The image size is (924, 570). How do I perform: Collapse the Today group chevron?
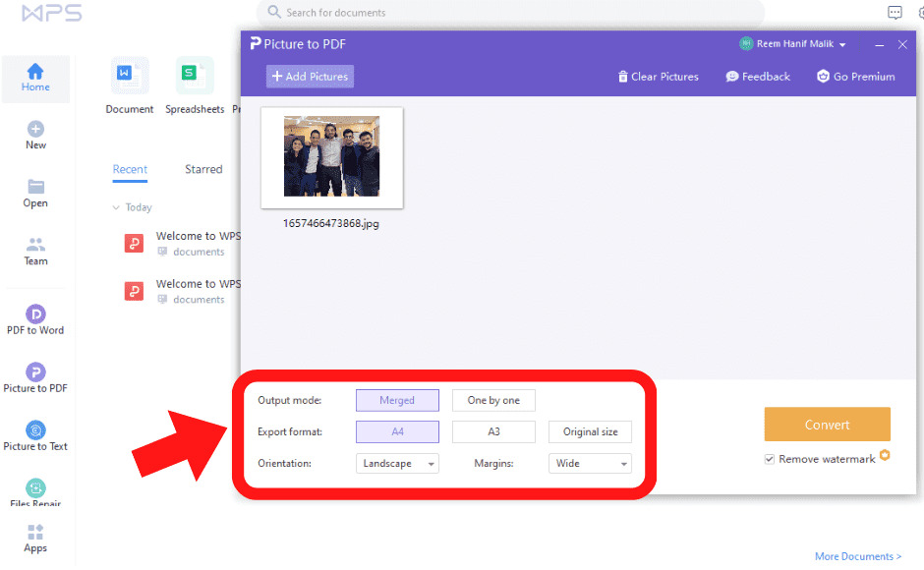pos(116,207)
